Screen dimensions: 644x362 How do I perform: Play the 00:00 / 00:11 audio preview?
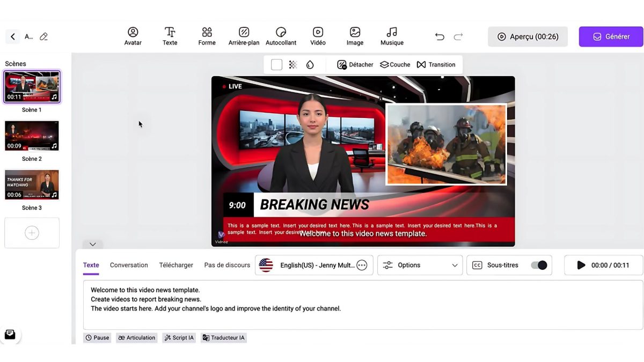[x=581, y=265]
